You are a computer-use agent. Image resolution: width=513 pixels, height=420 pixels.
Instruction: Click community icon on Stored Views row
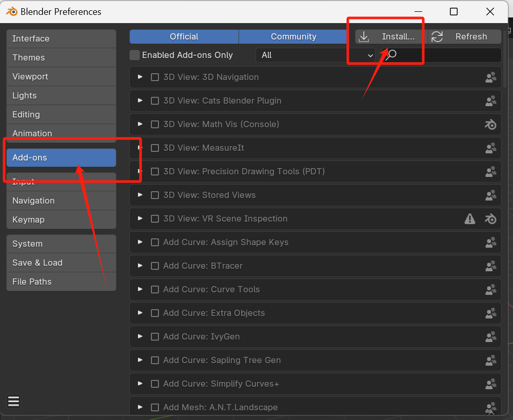click(x=490, y=195)
